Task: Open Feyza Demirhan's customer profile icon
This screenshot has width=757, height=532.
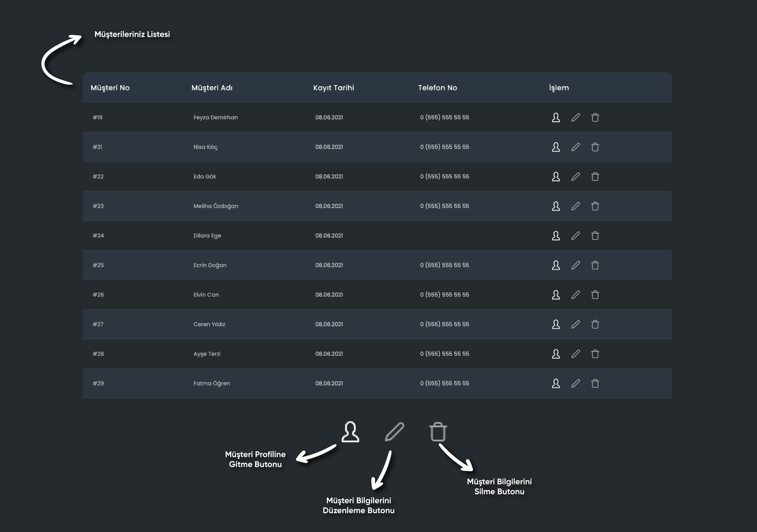Action: pos(556,117)
